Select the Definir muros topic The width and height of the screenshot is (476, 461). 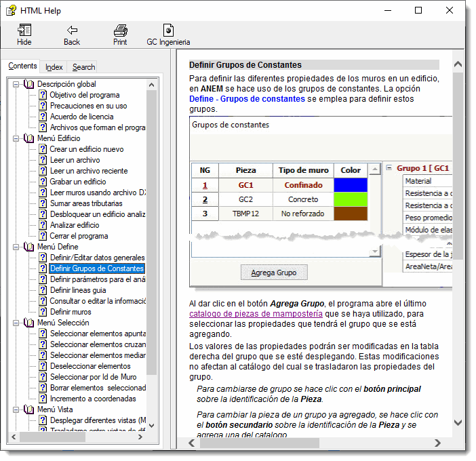pyautogui.click(x=71, y=312)
